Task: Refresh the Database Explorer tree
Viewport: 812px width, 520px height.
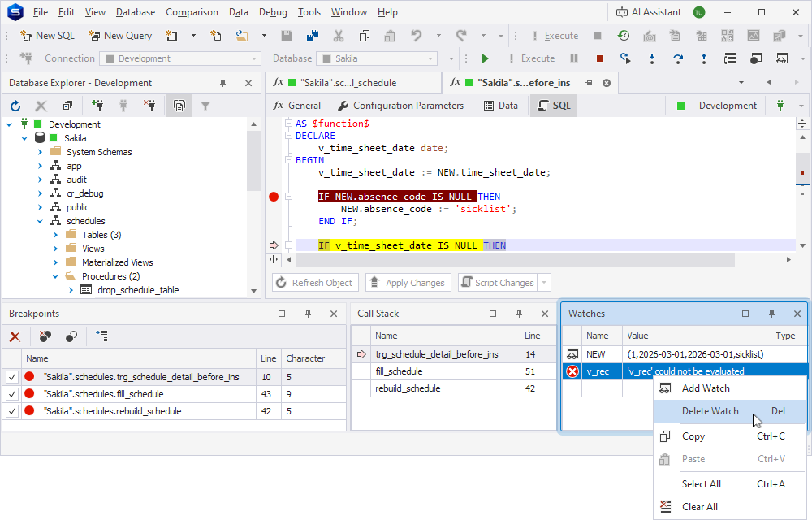Action: tap(15, 106)
